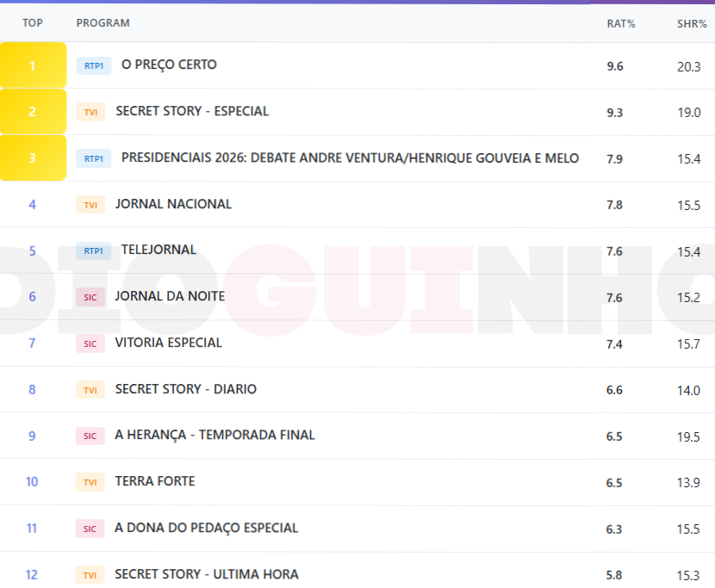Viewport: 715px width, 588px height.
Task: Open the O PREÇO CERTO program title
Action: 169,65
